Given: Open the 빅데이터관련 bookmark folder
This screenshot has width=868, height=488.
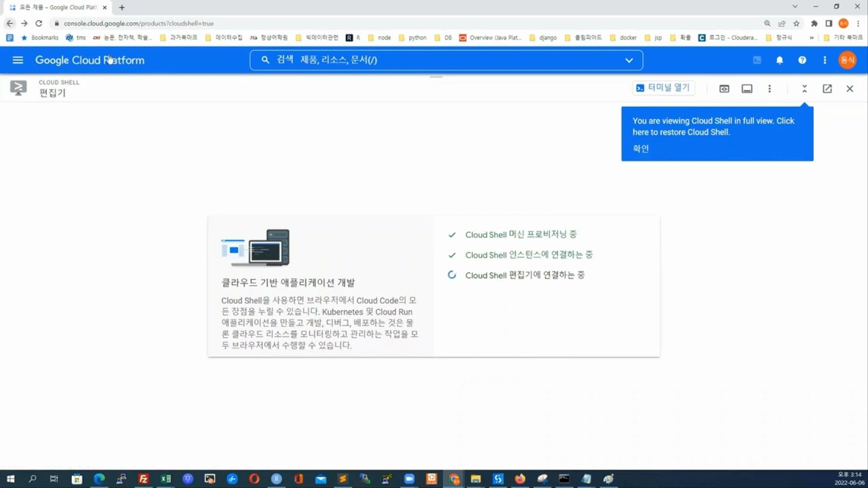Looking at the screenshot, I should [x=317, y=38].
